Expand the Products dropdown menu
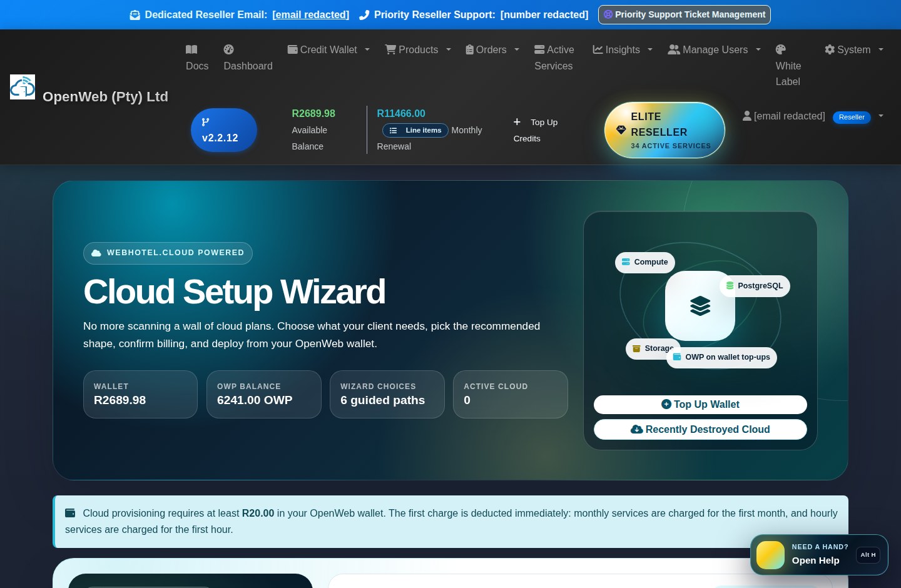This screenshot has width=901, height=588. [x=449, y=49]
